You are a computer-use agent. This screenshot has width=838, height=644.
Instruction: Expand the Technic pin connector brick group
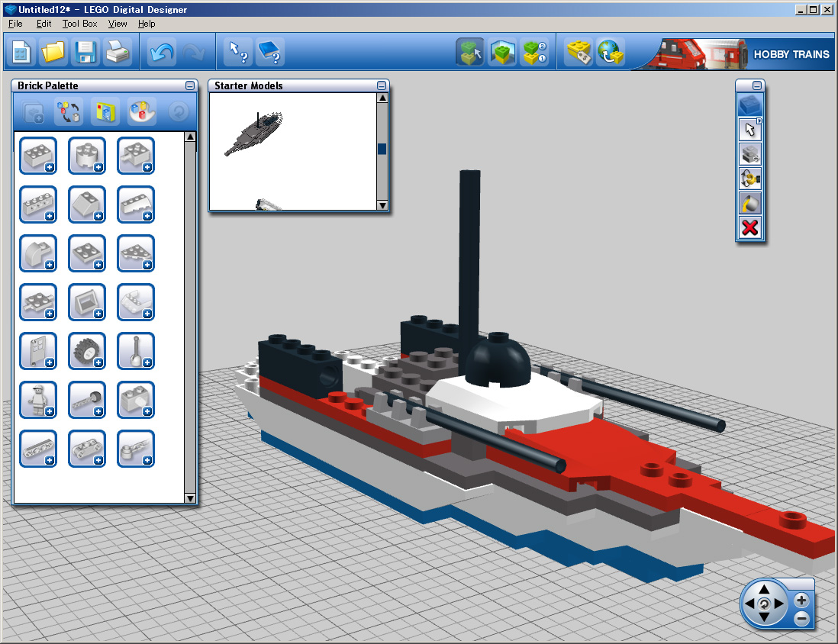click(136, 400)
